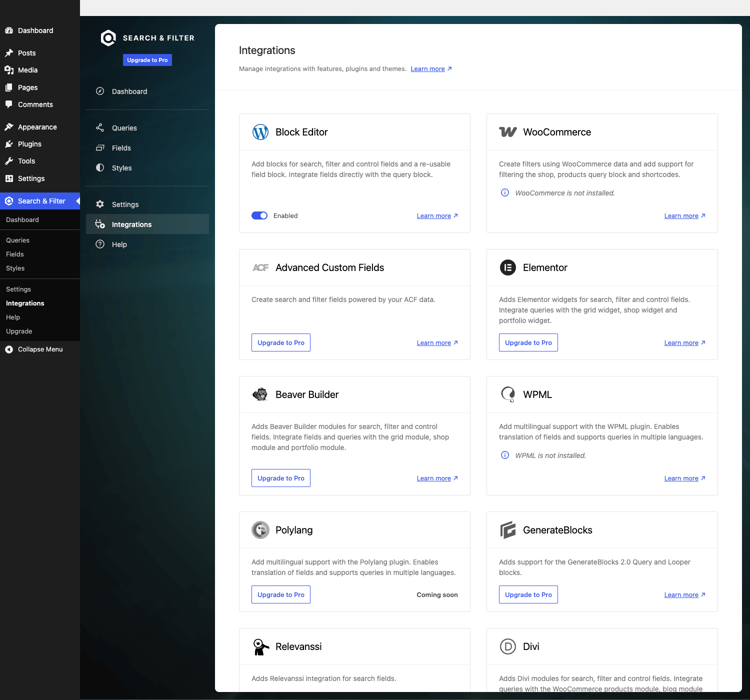Click the filled Upgrade to Pro button under logo
The width and height of the screenshot is (750, 700).
point(147,60)
